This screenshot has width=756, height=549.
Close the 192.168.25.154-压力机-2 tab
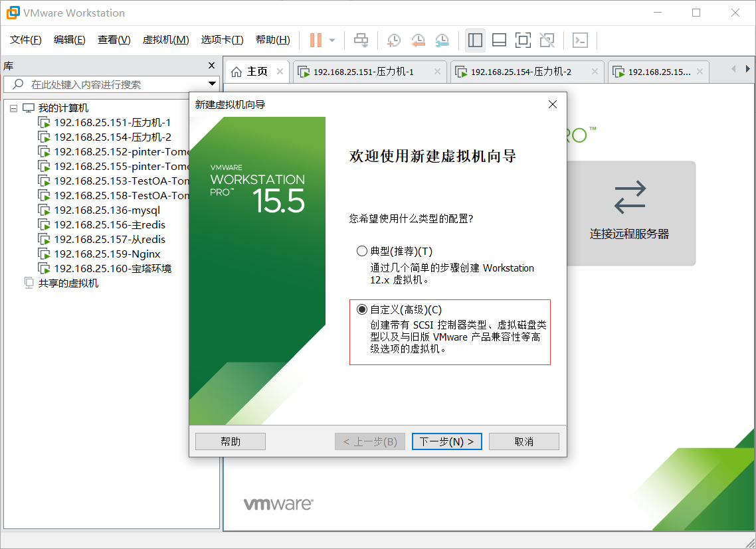click(595, 71)
